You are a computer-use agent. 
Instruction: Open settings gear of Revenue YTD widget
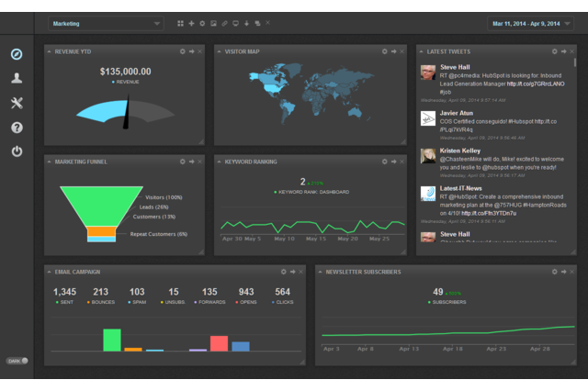pos(182,51)
